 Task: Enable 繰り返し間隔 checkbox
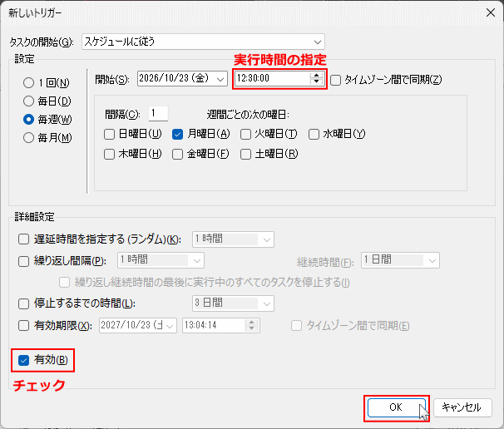[23, 261]
